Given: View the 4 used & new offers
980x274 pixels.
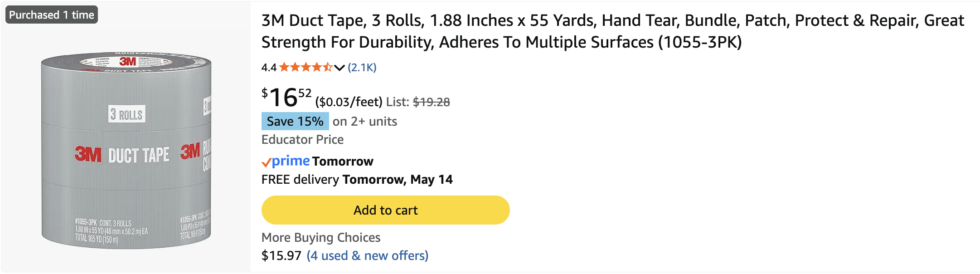Looking at the screenshot, I should [x=367, y=256].
